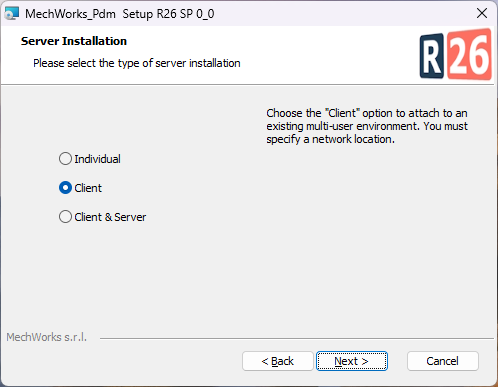
Task: Click the installer icon in title bar
Action: coord(11,14)
